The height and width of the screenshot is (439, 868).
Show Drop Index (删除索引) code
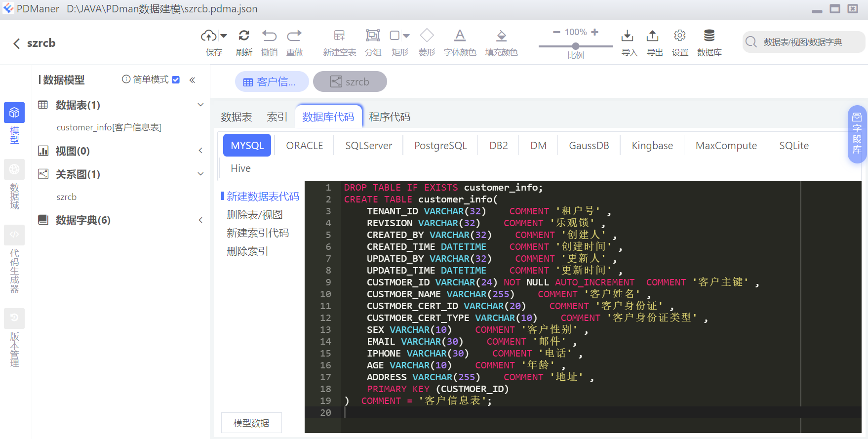(x=247, y=251)
